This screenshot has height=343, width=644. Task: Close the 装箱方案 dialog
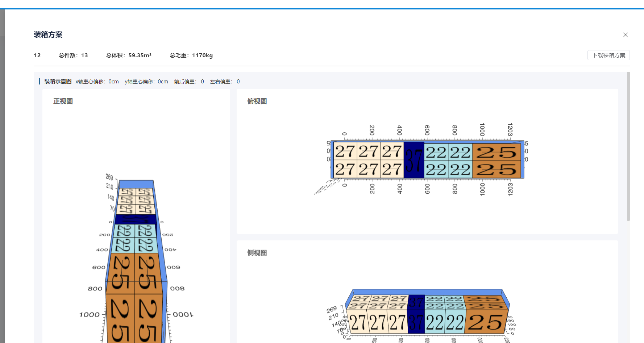click(625, 35)
